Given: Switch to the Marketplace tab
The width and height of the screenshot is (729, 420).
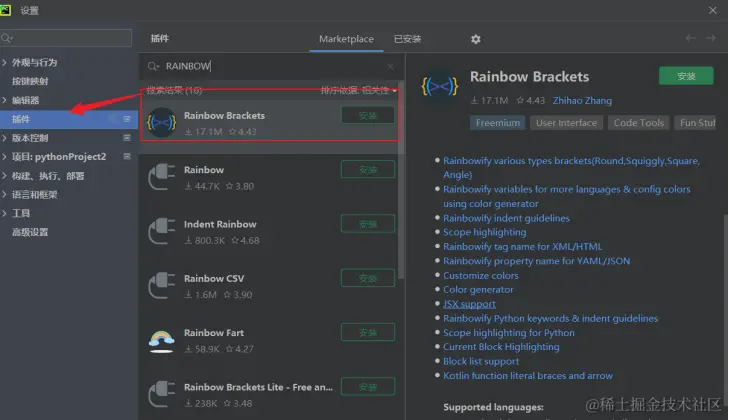Looking at the screenshot, I should pos(346,39).
